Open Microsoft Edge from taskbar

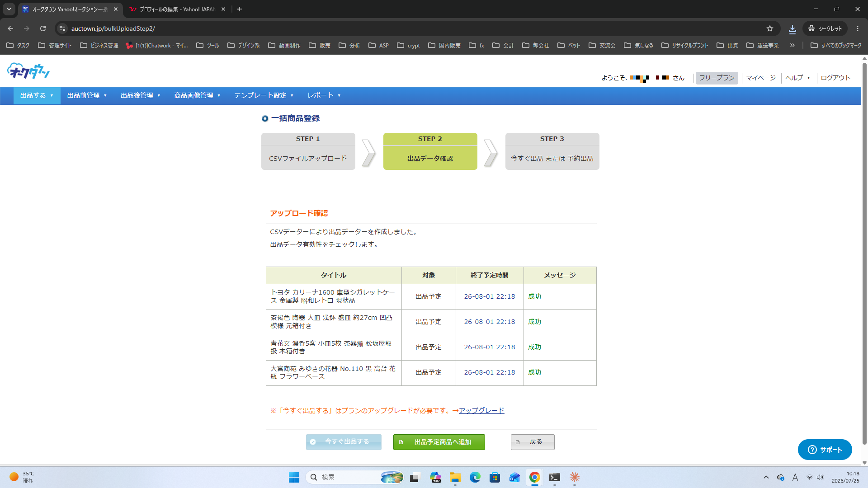click(x=475, y=477)
